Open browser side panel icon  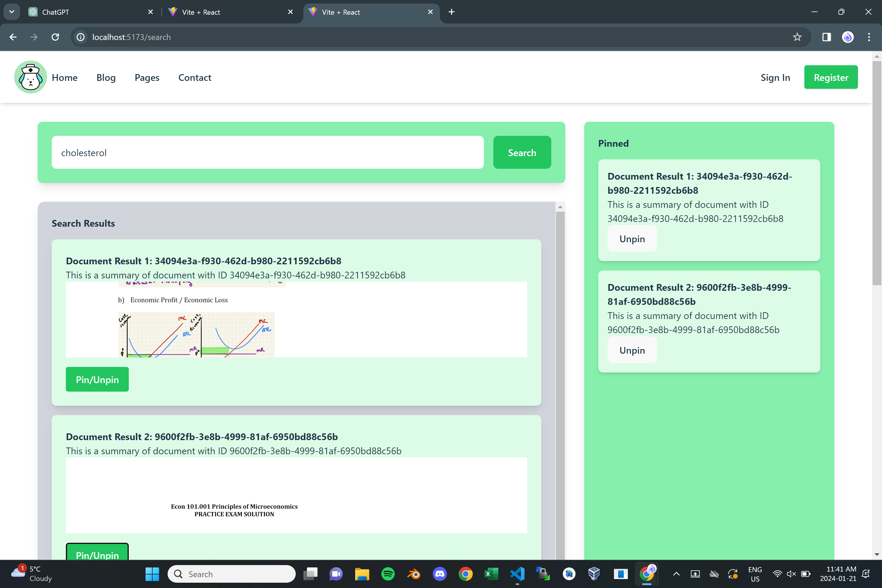click(x=826, y=37)
